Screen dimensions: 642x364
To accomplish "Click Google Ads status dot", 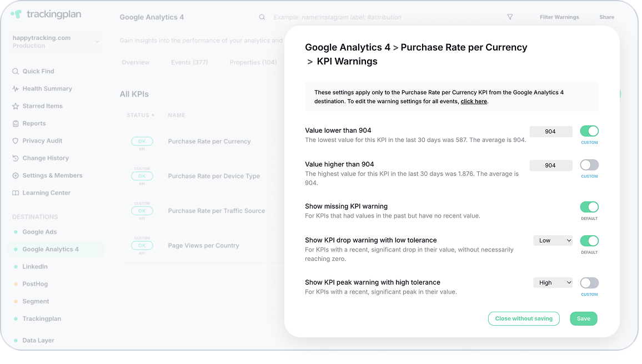I will pos(16,232).
